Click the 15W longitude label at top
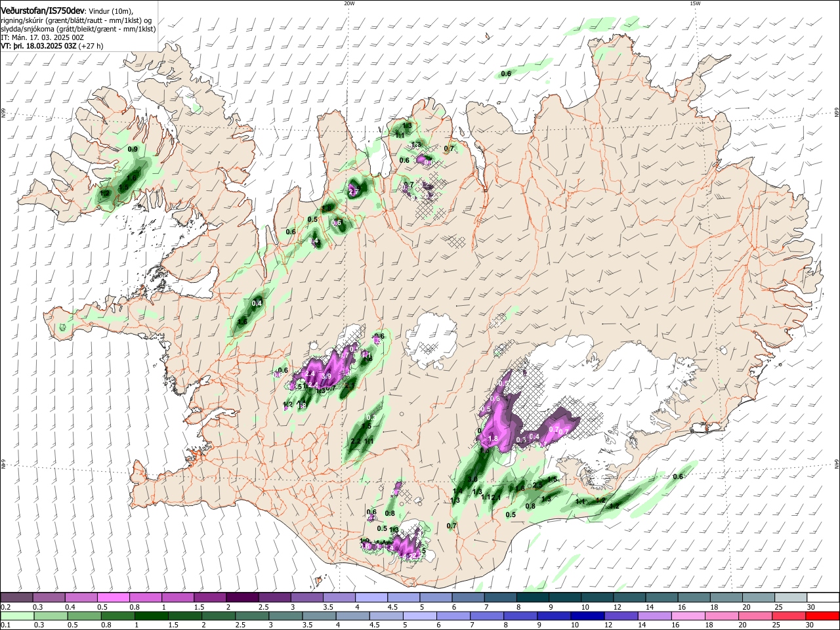Screen dimensions: 840x630 (x=695, y=3)
